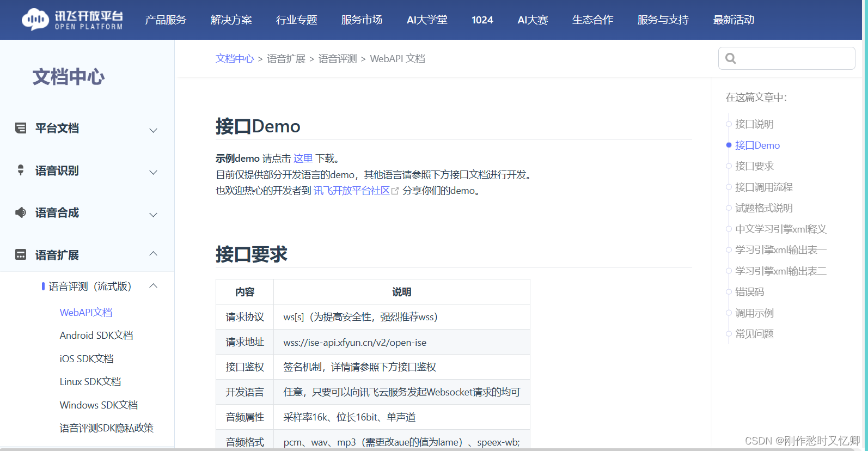Open the 生态合作 menu
868x451 pixels.
pyautogui.click(x=593, y=20)
